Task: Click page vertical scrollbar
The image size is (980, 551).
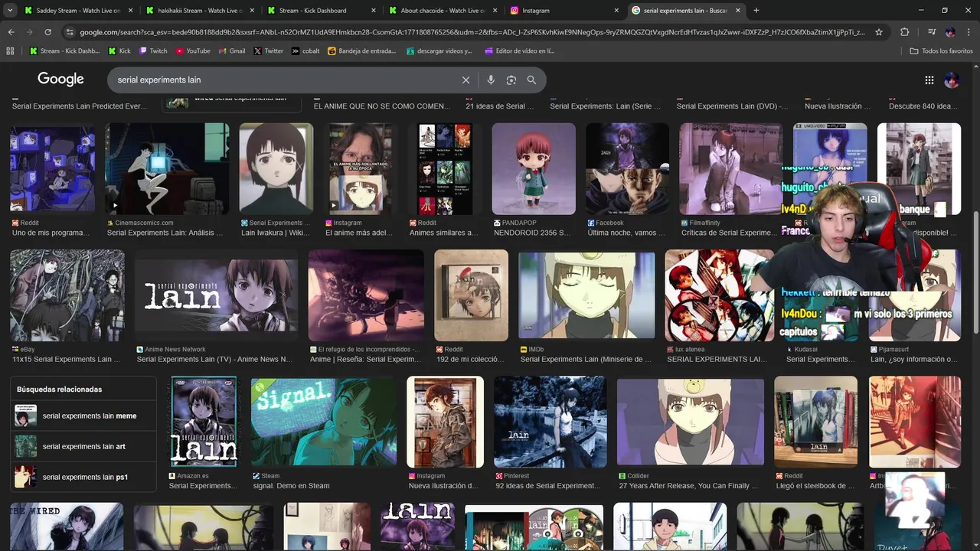Action: (x=975, y=272)
